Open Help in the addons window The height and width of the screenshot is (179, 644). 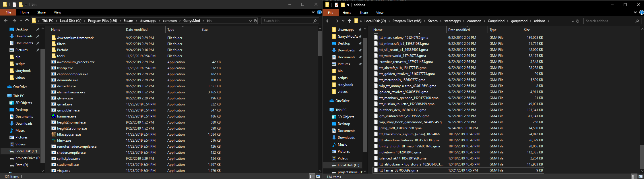[x=641, y=13]
